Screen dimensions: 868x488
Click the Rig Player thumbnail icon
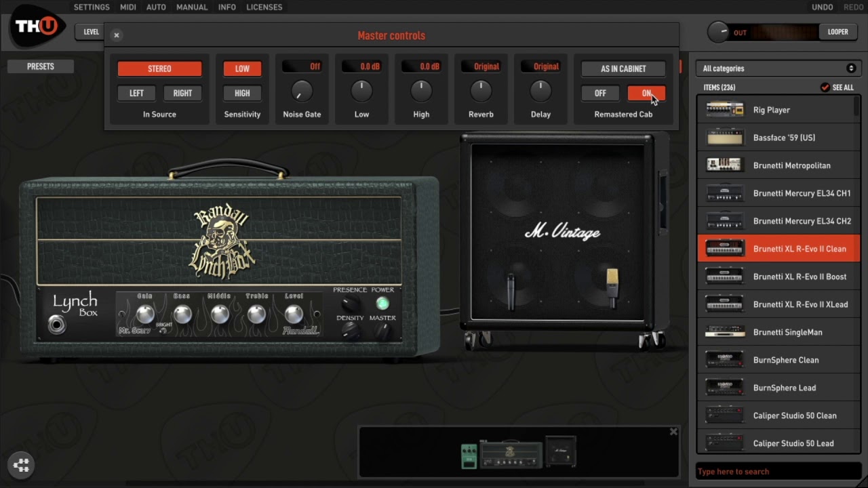(x=724, y=109)
